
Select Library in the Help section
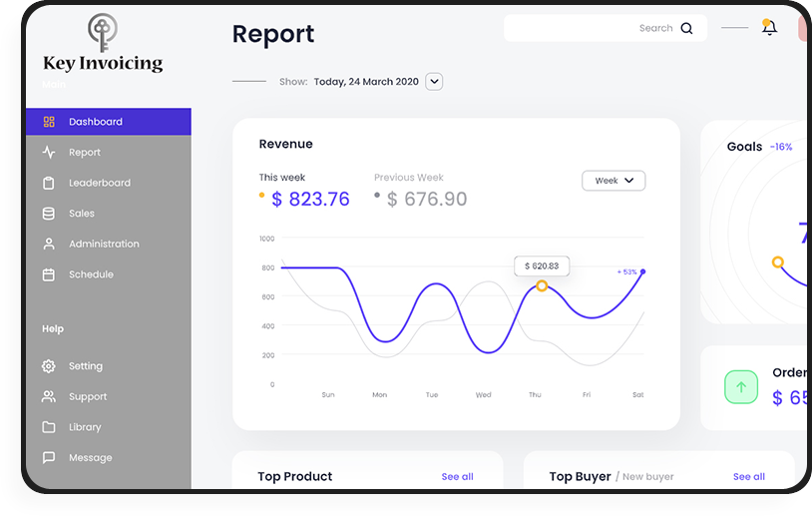point(85,427)
